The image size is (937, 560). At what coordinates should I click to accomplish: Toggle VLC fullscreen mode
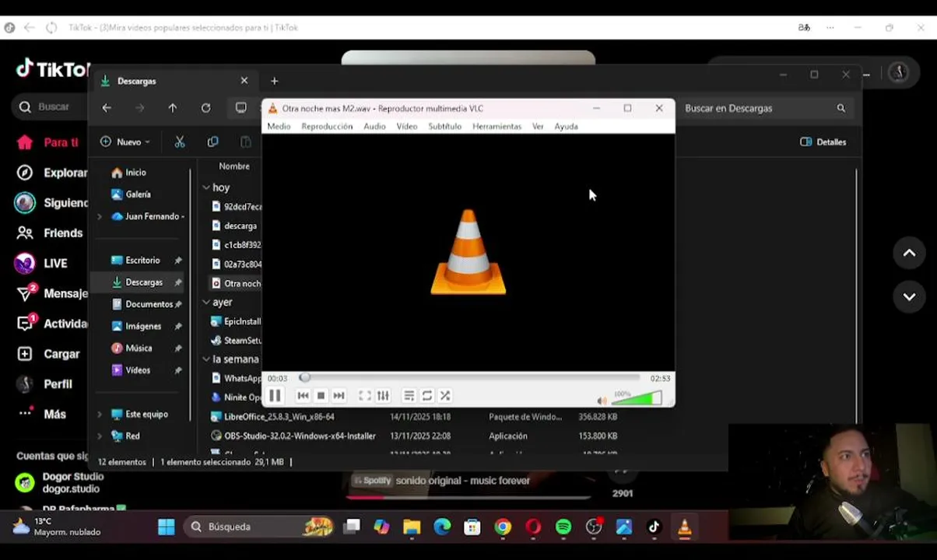tap(364, 396)
